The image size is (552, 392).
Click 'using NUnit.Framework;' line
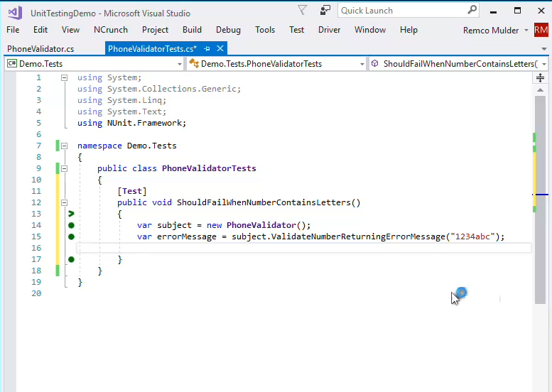[131, 123]
